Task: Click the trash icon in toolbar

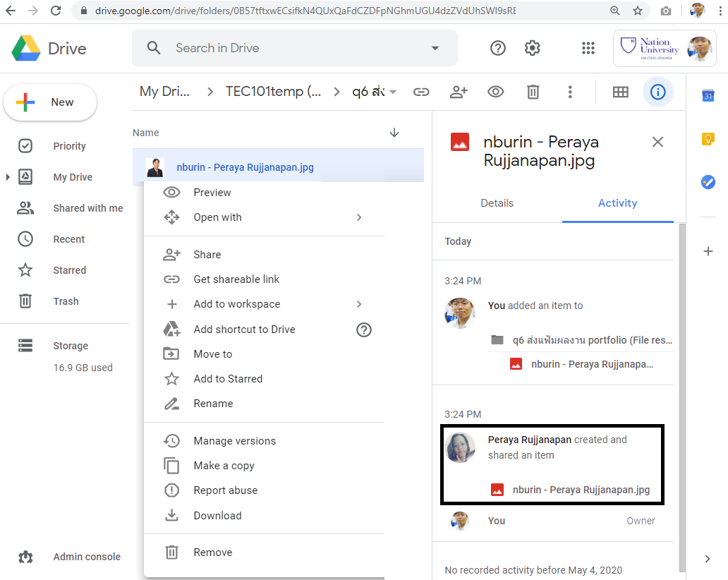Action: (x=533, y=92)
